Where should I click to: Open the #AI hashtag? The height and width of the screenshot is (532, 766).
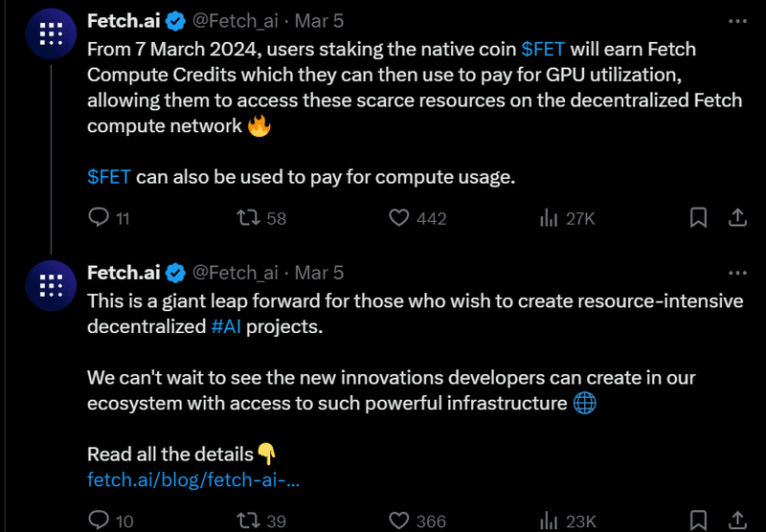click(x=226, y=326)
